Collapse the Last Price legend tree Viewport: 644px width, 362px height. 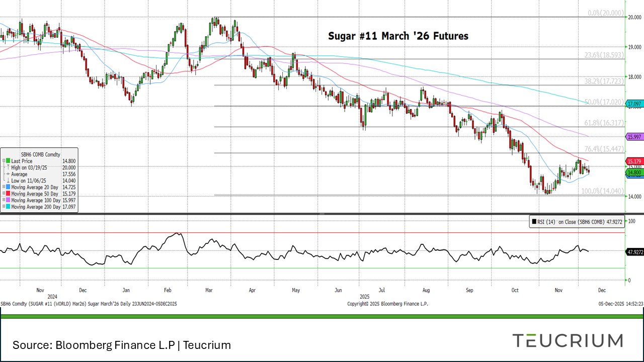(4, 161)
